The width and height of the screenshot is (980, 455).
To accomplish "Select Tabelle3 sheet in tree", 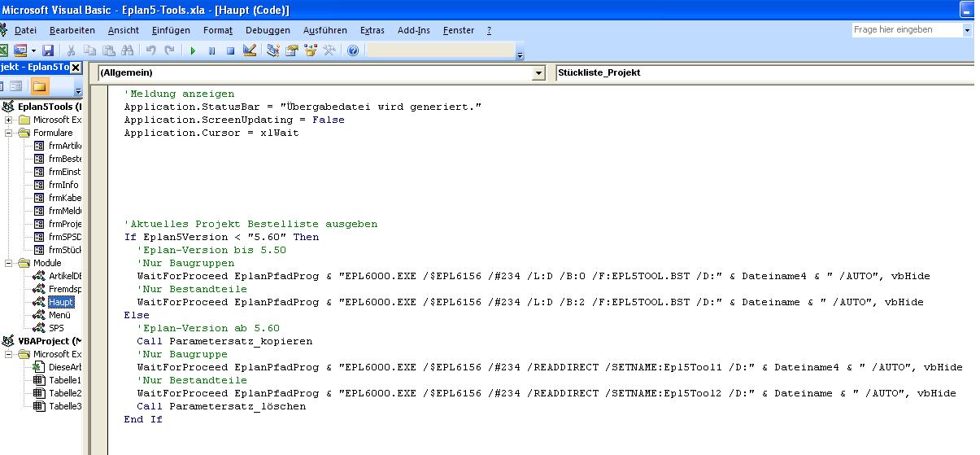I will point(65,406).
